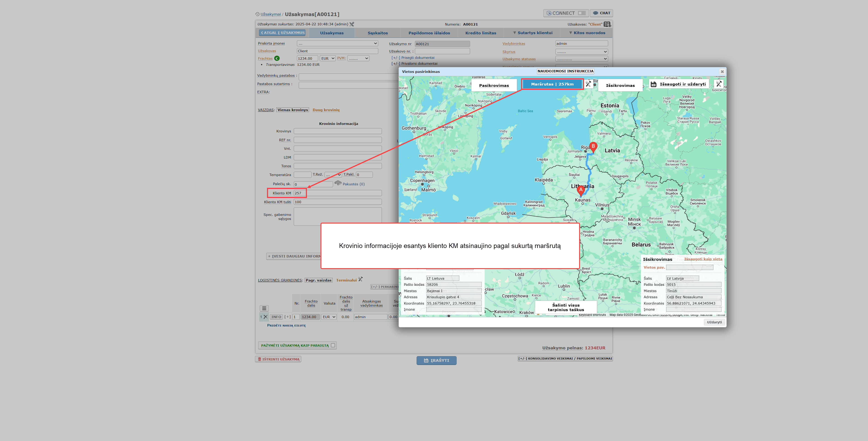Click Išsaugoti ir uždaryti
This screenshot has width=868, height=441.
[x=679, y=84]
